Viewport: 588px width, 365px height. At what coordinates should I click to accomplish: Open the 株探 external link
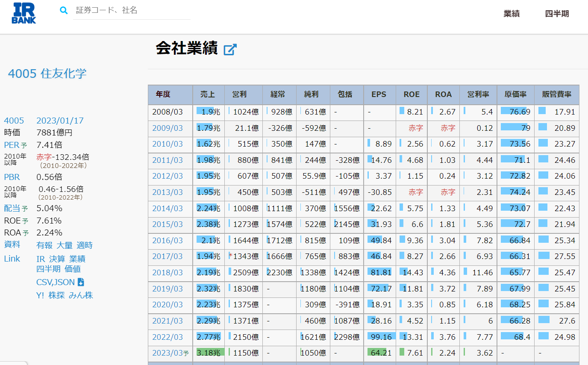click(x=57, y=295)
